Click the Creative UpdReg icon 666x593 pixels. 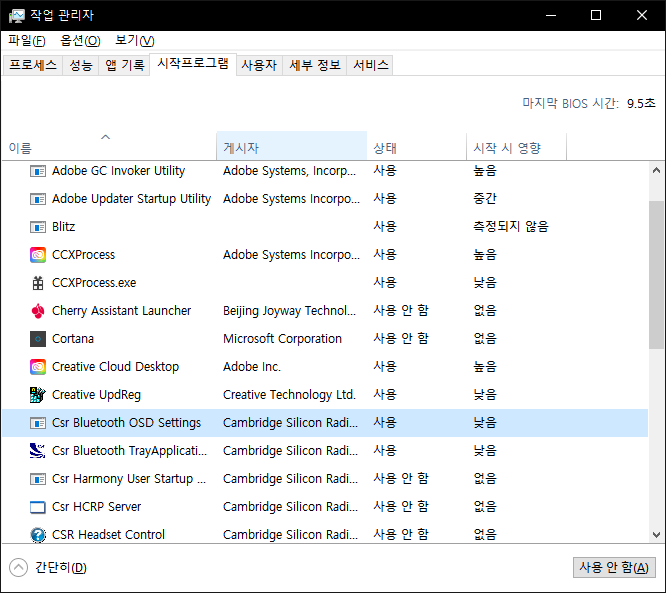point(38,395)
